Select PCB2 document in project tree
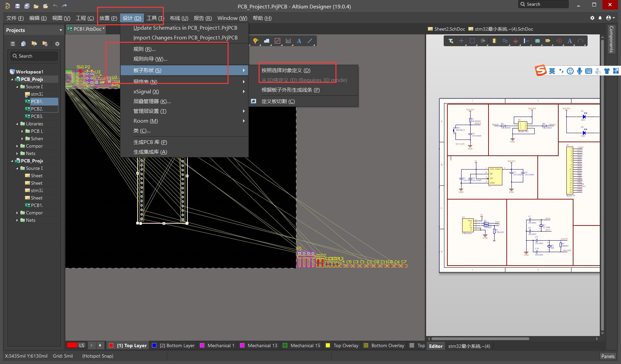This screenshot has height=364, width=621. click(x=41, y=109)
